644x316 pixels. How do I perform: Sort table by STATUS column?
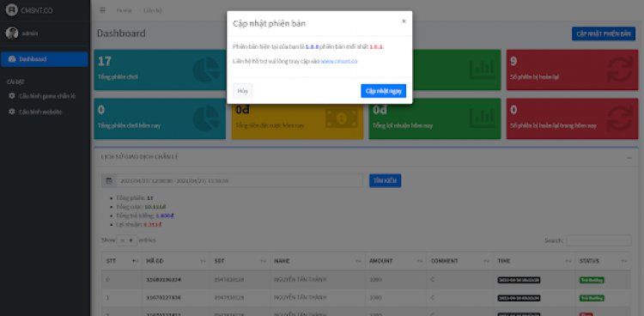[603, 261]
